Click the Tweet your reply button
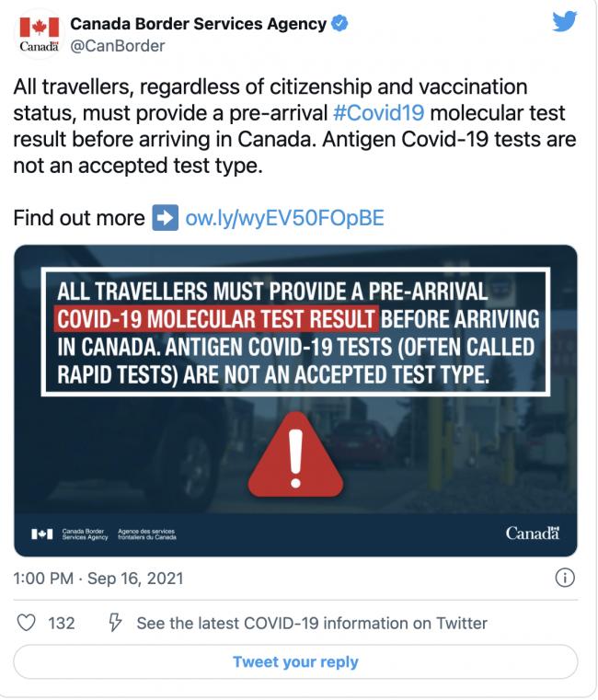 click(x=295, y=661)
